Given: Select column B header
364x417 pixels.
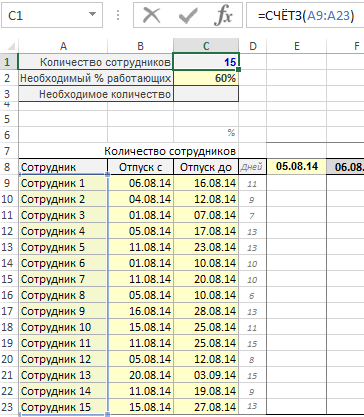Looking at the screenshot, I should click(x=140, y=46).
